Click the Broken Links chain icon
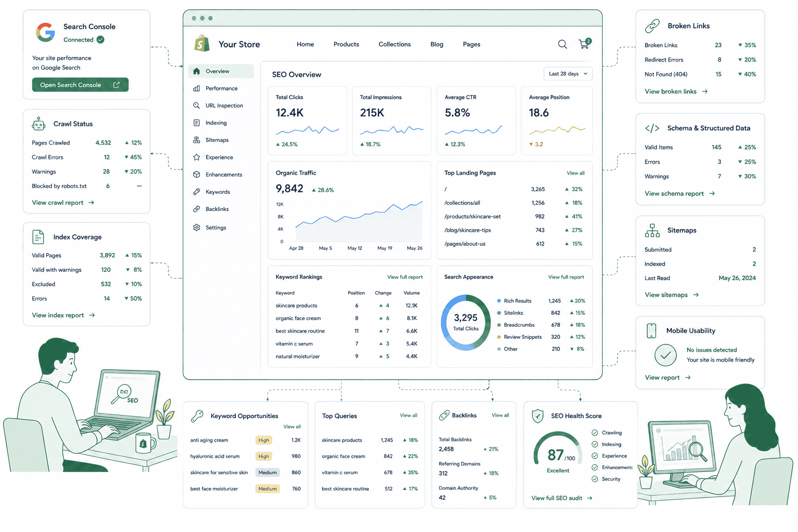Screen dimensions: 798x532 point(653,25)
